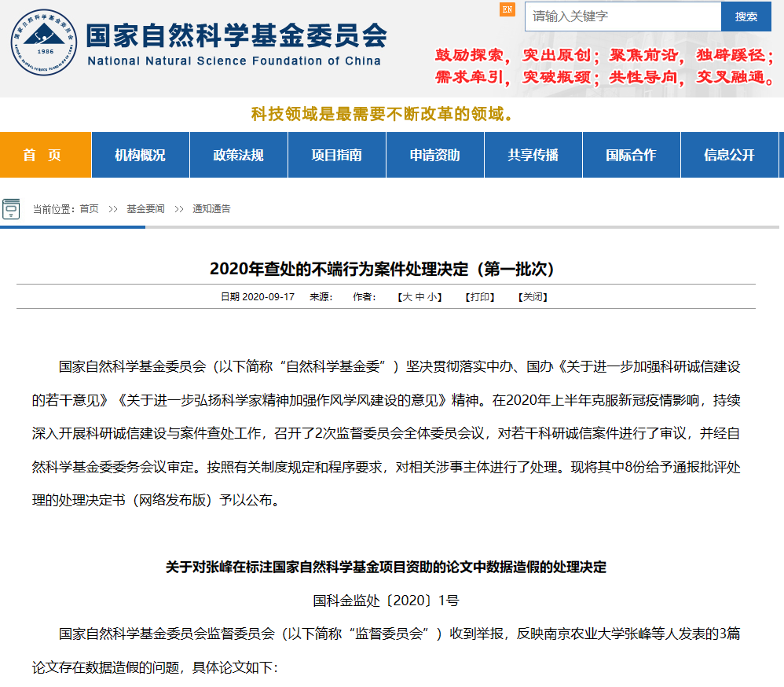
Task: Click the document number 国科金监处〔2020〕1号
Action: [386, 601]
